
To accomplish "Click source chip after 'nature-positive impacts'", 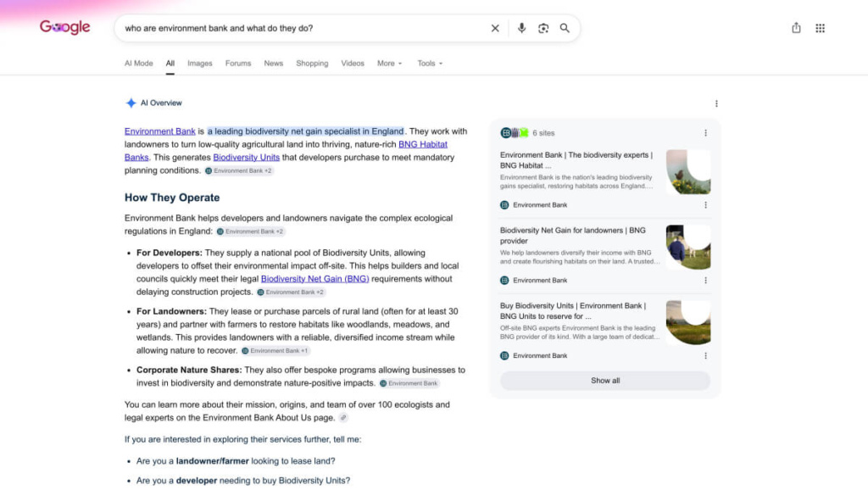I will (x=409, y=383).
